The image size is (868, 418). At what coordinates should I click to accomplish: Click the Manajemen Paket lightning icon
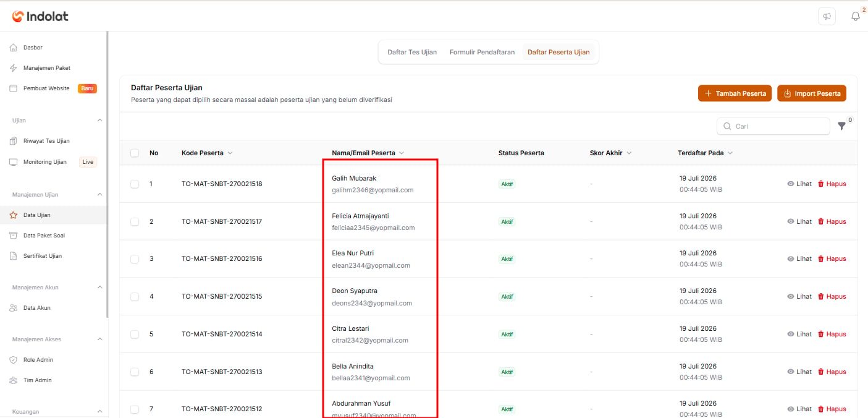click(x=14, y=68)
